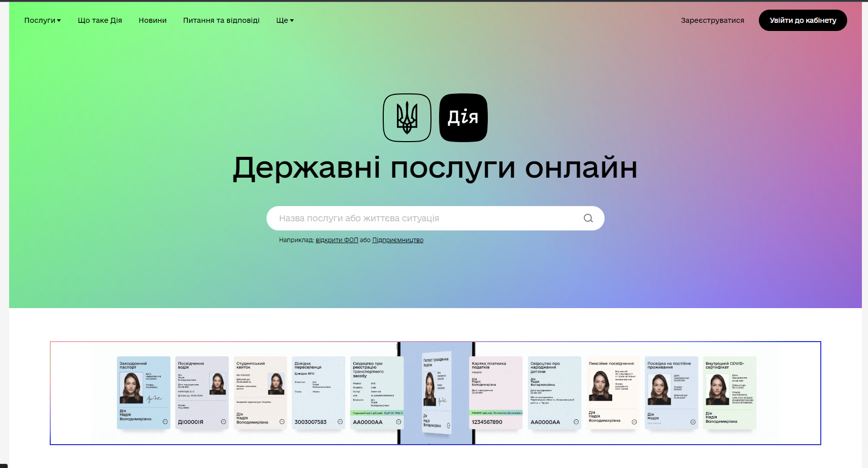868x468 pixels.
Task: Follow the відкрити ФОП example link
Action: coord(337,240)
